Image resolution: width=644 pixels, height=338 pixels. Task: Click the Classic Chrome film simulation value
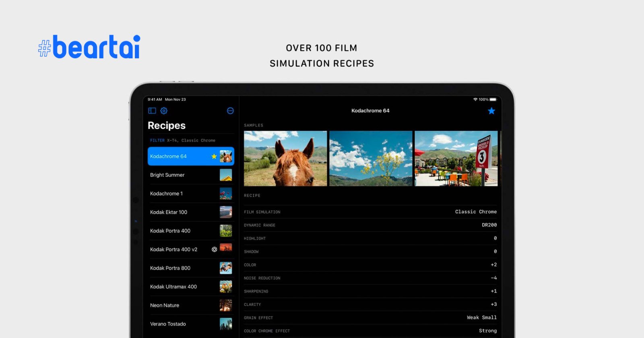[476, 212]
